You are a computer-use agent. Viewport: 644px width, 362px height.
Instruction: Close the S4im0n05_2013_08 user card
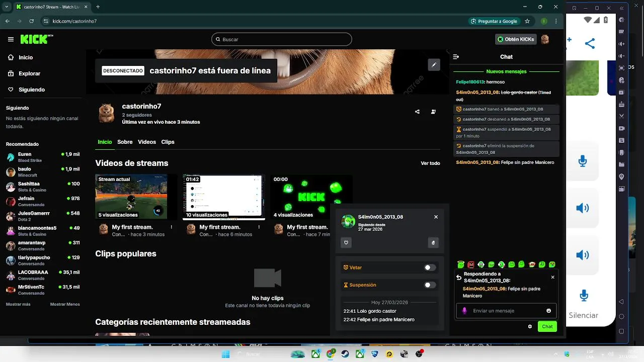click(436, 217)
